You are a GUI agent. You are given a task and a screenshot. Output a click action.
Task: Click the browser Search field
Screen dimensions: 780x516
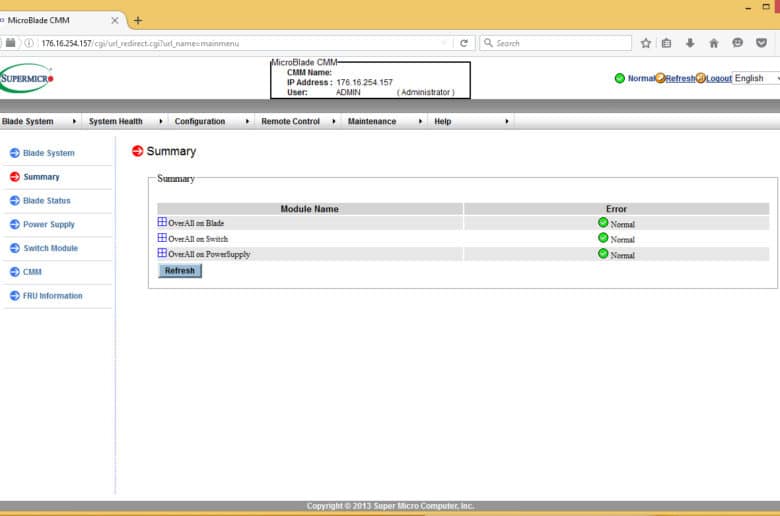556,43
